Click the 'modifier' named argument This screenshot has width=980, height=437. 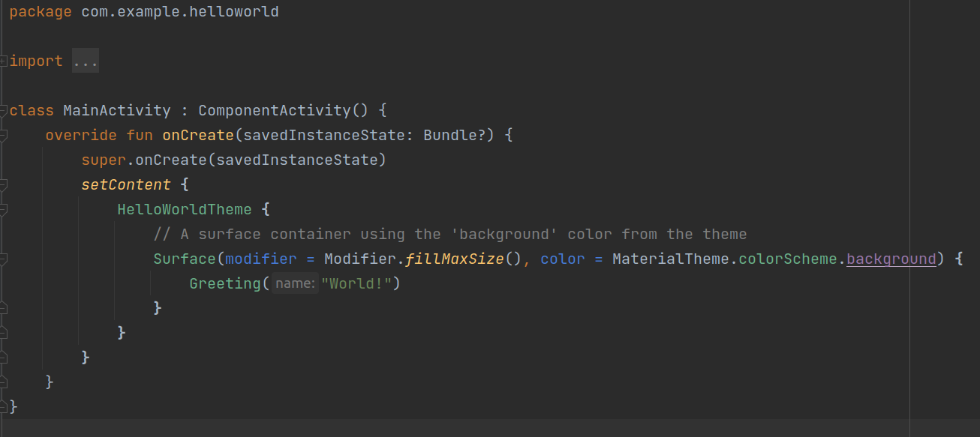pos(261,259)
